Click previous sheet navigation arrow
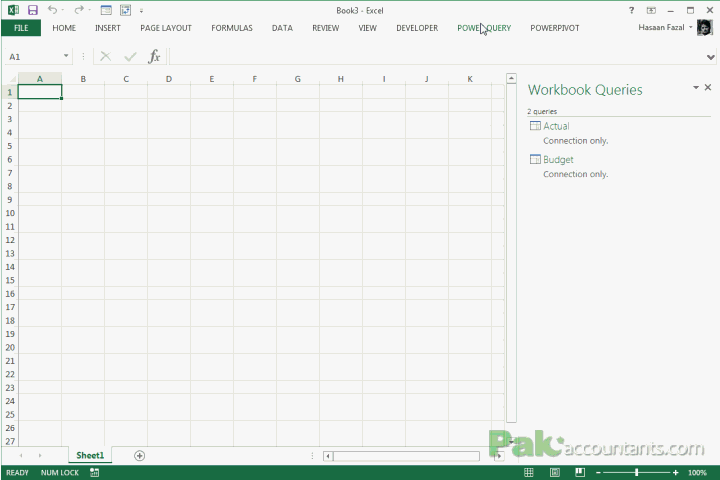 [21, 456]
